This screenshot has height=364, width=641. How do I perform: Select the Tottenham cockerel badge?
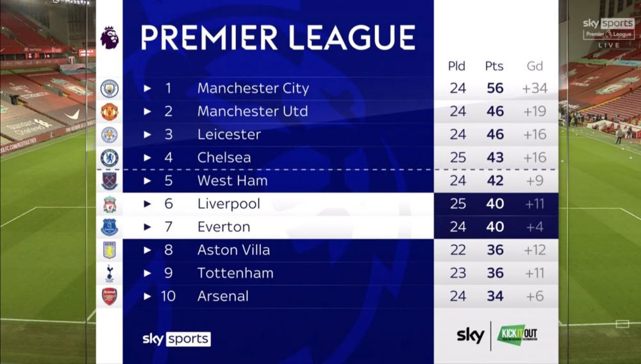(110, 274)
